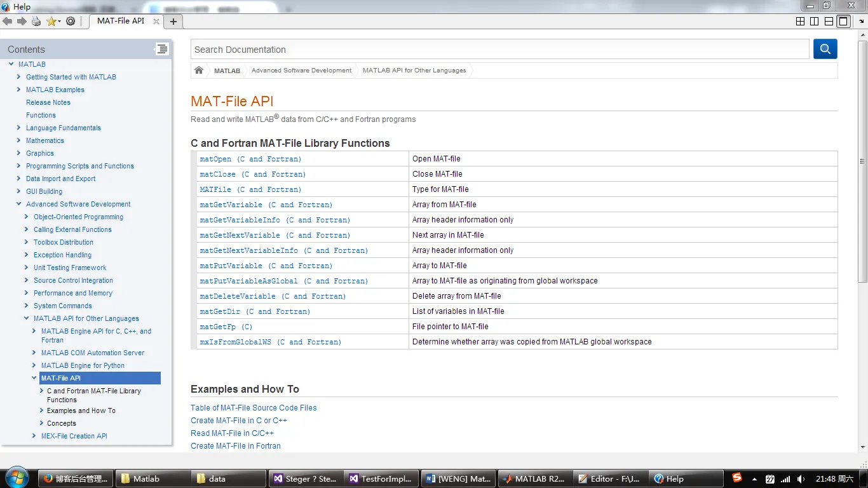This screenshot has width=868, height=488.
Task: Add a new help browser tab
Action: tap(173, 21)
